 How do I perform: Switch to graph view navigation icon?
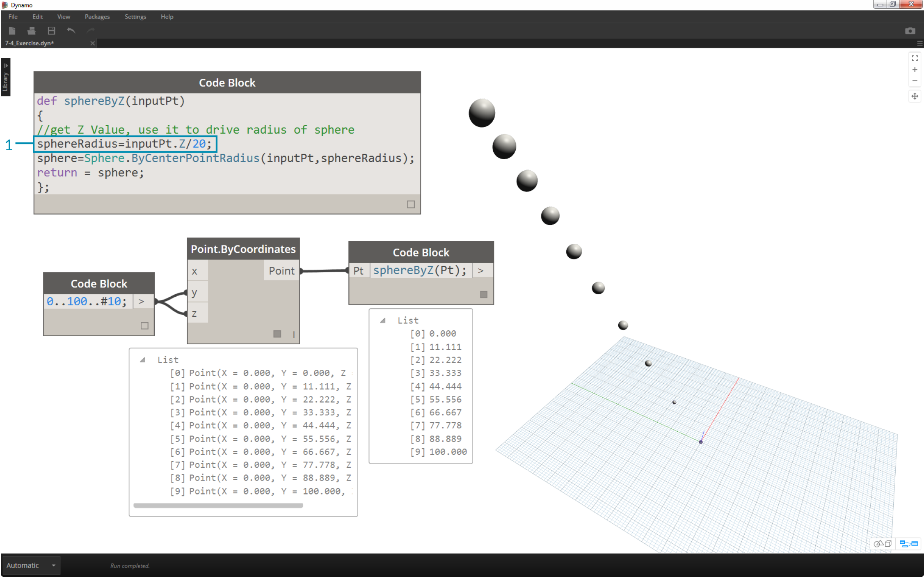coord(908,544)
